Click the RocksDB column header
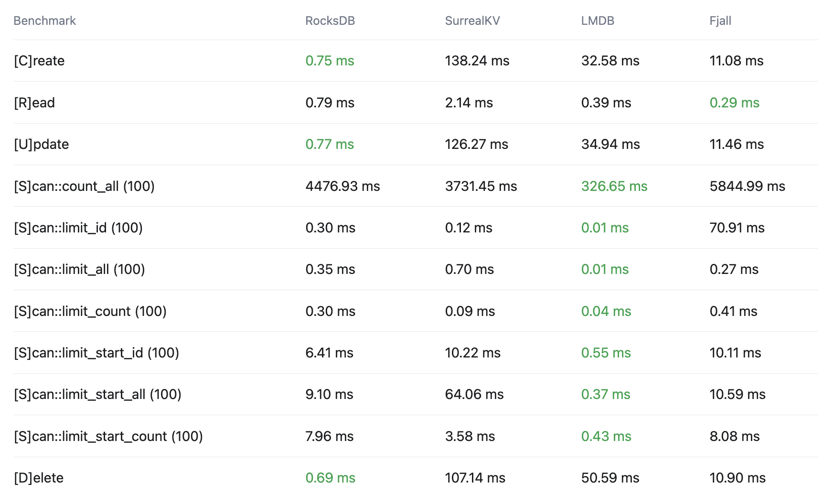The height and width of the screenshot is (504, 834). [x=330, y=21]
